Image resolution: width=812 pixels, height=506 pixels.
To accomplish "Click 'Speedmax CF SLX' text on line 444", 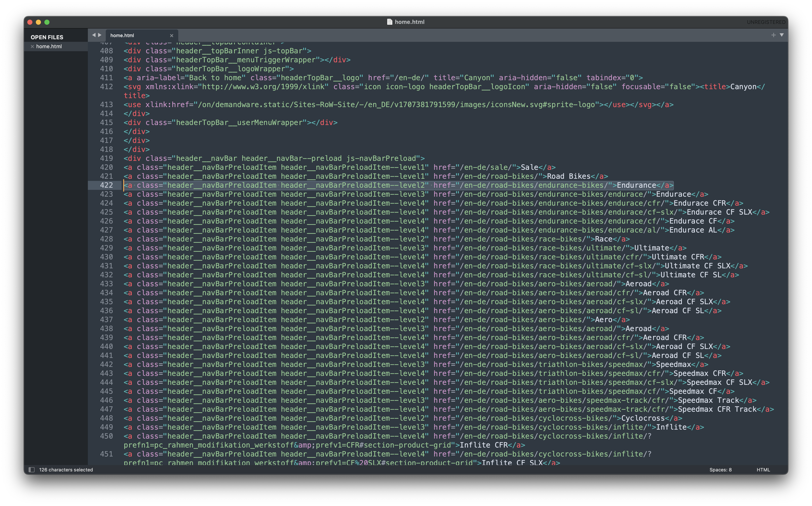I will (x=719, y=382).
